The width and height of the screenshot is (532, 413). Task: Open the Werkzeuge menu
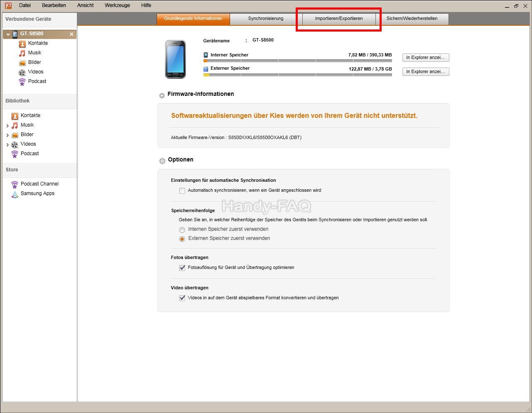point(117,5)
